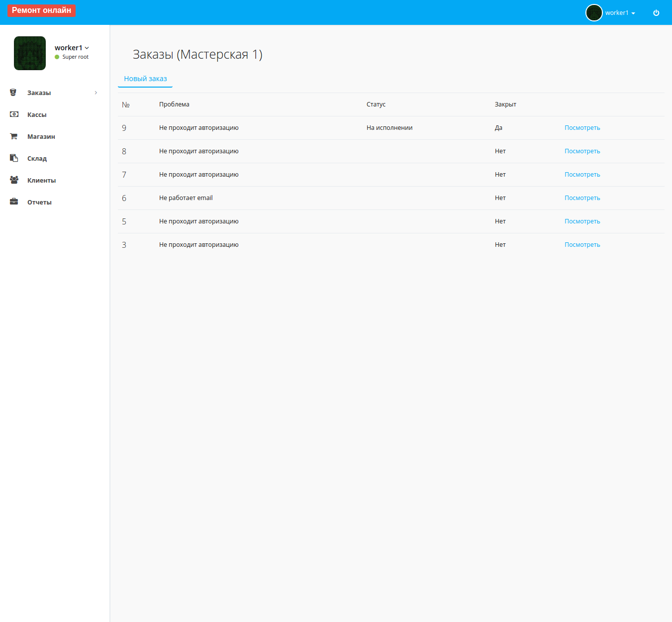Click the 'Нет' closed cell in order 5
This screenshot has width=672, height=622.
(x=500, y=221)
